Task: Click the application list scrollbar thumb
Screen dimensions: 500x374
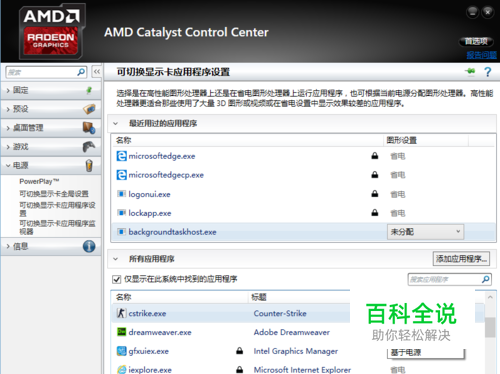Action: coord(490,327)
